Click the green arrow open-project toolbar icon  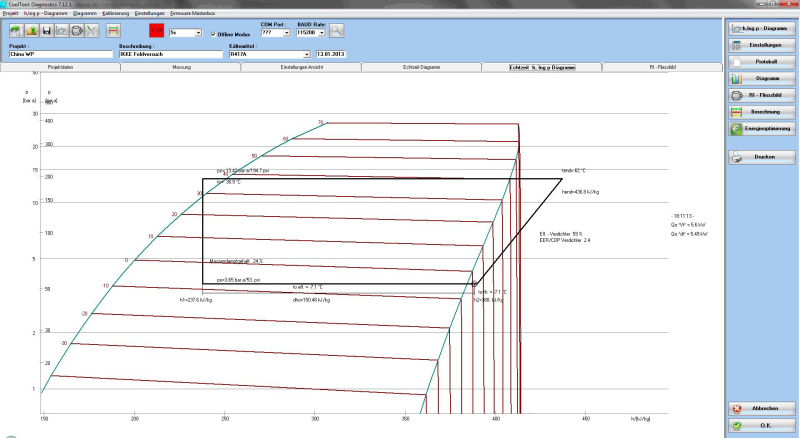point(16,31)
